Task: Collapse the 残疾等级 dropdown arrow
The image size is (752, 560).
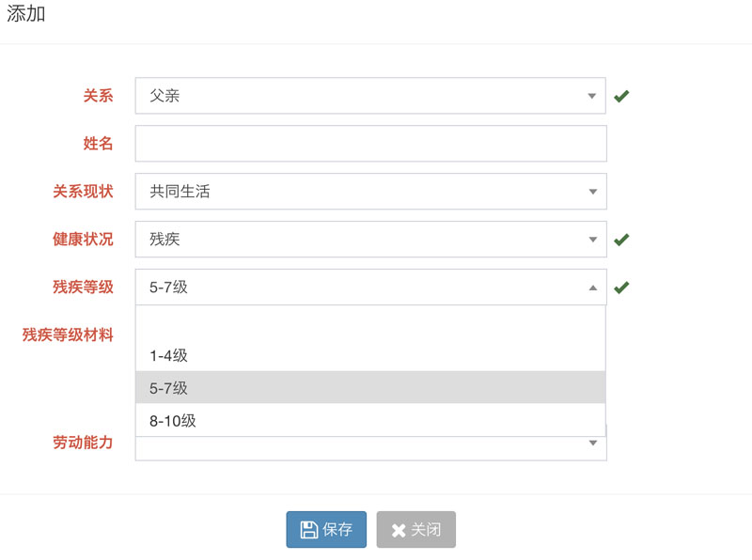Action: click(592, 288)
